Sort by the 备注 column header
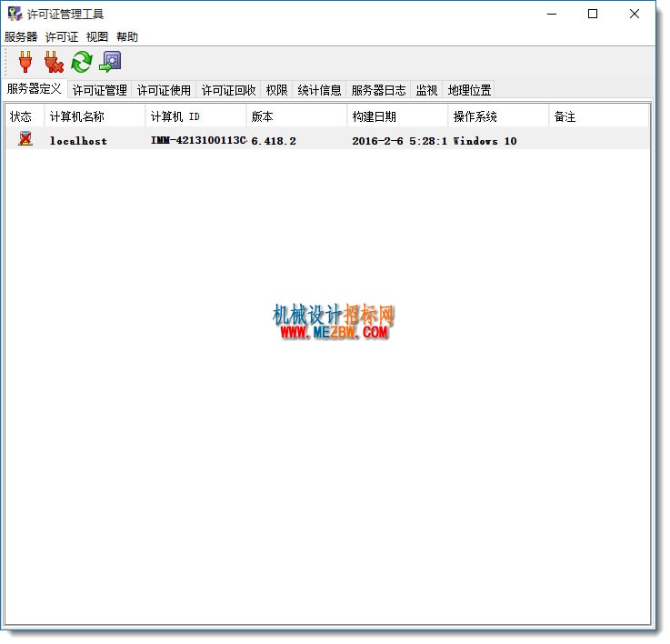670x644 pixels. point(599,116)
